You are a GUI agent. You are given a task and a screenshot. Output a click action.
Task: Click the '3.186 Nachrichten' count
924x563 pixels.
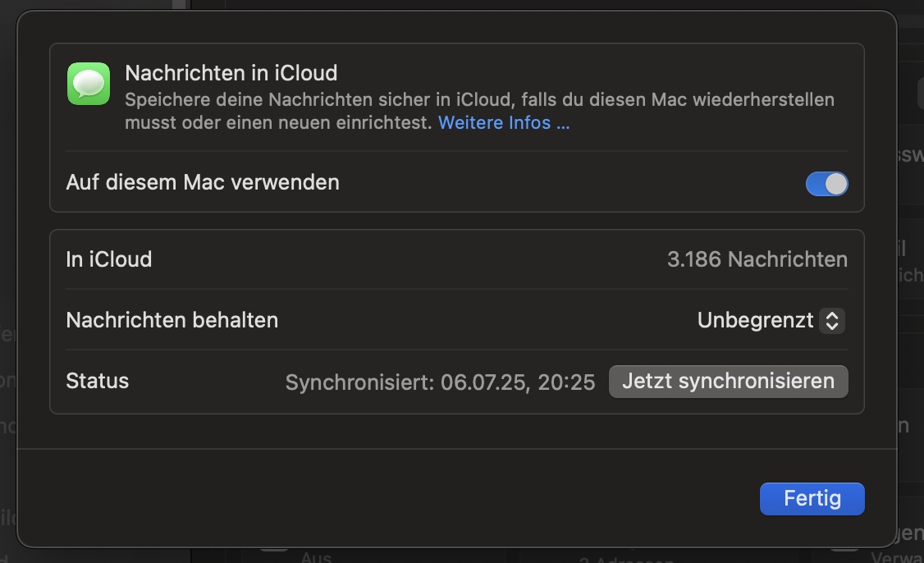tap(757, 259)
